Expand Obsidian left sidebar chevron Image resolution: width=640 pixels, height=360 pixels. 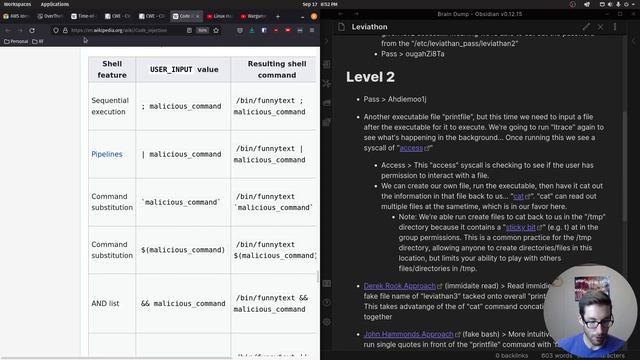tap(326, 41)
